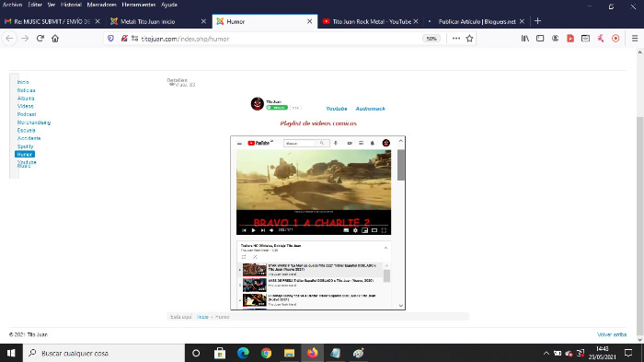Open video player settings gear
Image resolution: width=644 pixels, height=362 pixels.
click(355, 230)
